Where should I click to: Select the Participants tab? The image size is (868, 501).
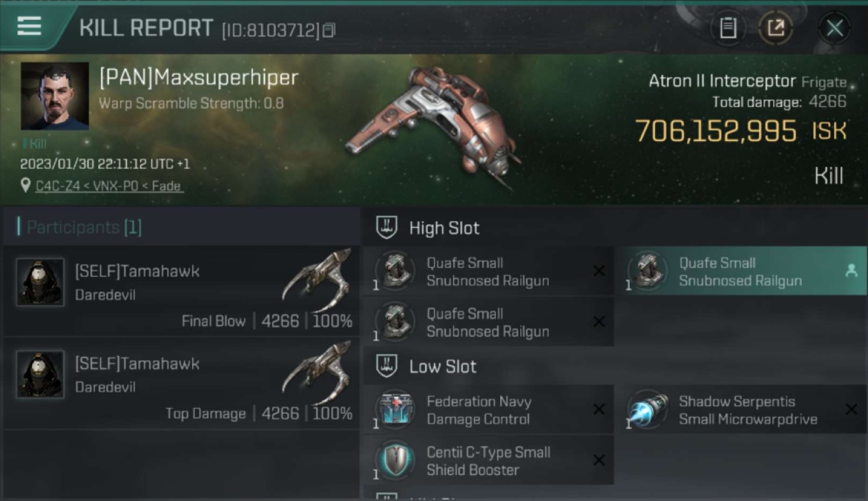coord(84,227)
